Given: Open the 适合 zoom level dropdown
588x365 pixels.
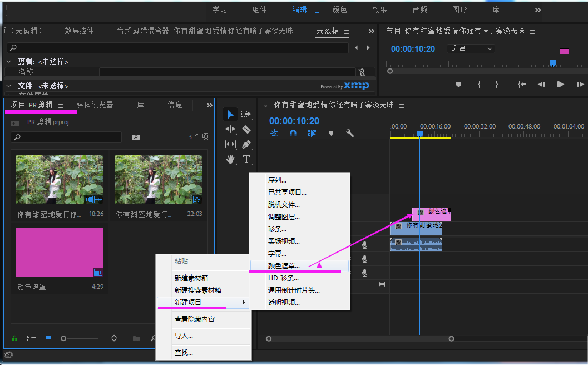Looking at the screenshot, I should click(x=470, y=48).
